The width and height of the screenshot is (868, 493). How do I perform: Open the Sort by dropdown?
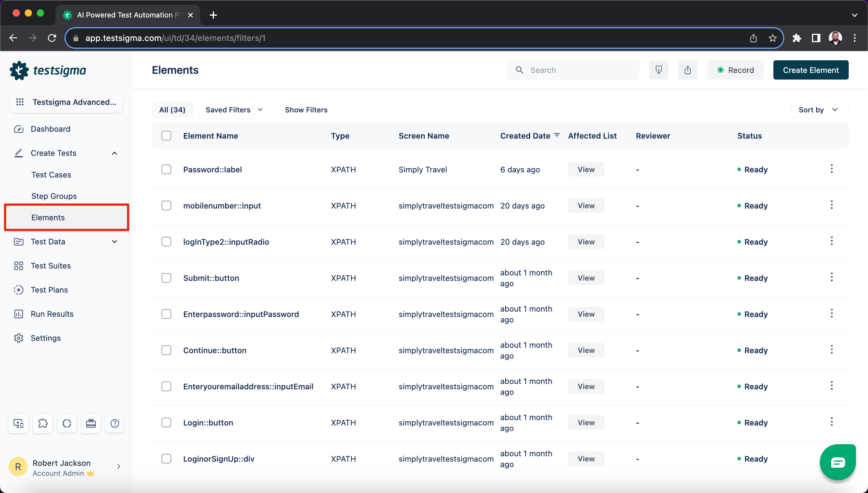[x=817, y=110]
